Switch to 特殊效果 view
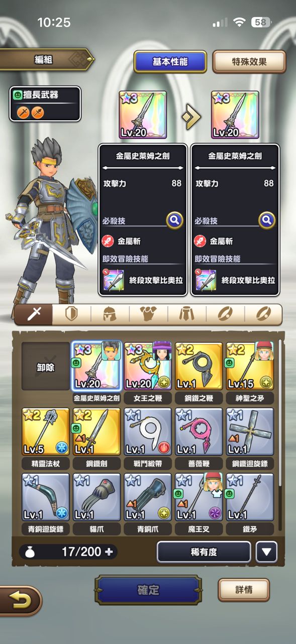The width and height of the screenshot is (296, 644). 249,62
